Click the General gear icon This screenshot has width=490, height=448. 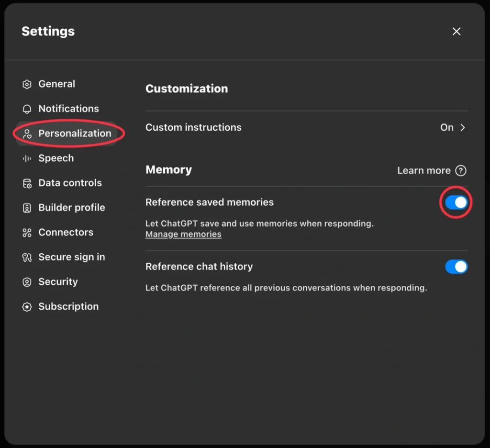point(27,84)
